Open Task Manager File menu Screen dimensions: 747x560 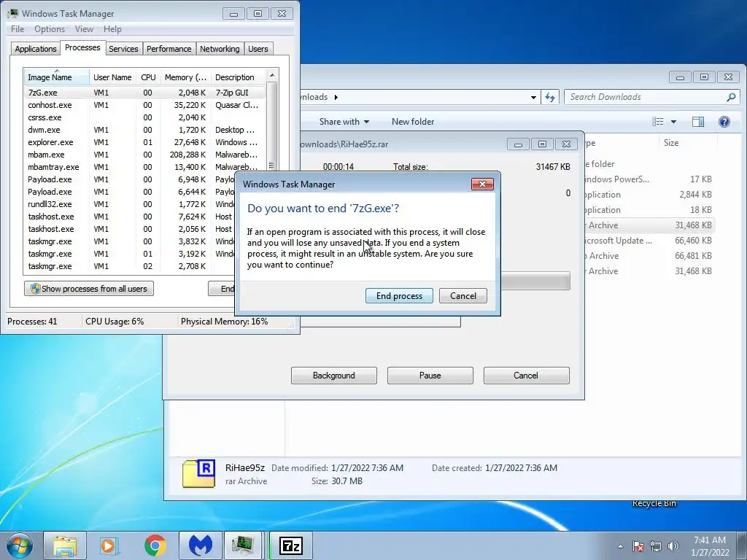tap(18, 29)
